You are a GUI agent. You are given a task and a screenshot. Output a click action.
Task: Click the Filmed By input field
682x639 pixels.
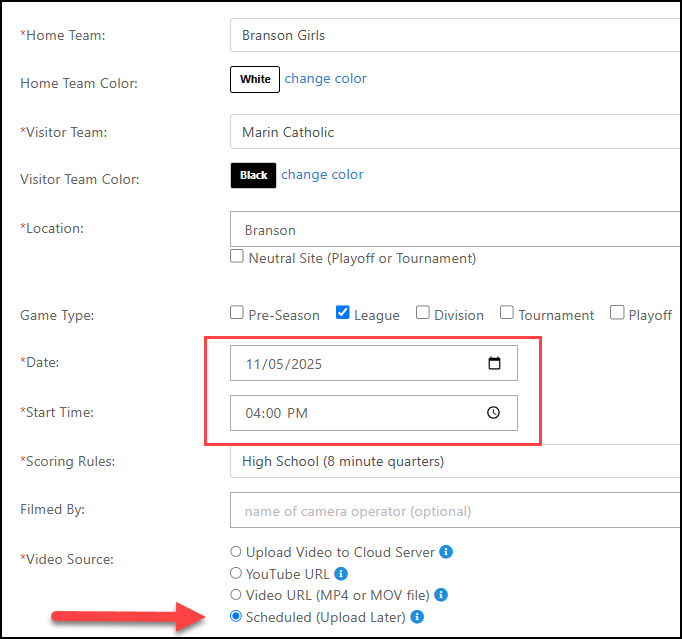tap(455, 510)
